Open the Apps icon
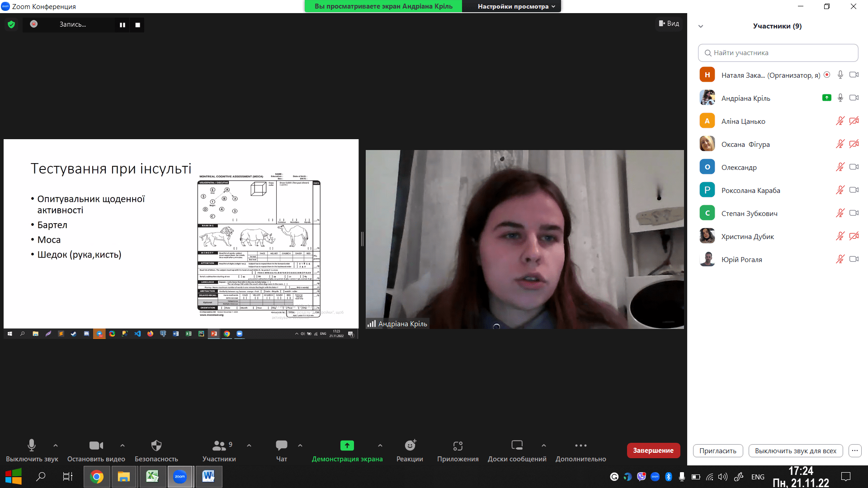The image size is (868, 488). tap(458, 446)
